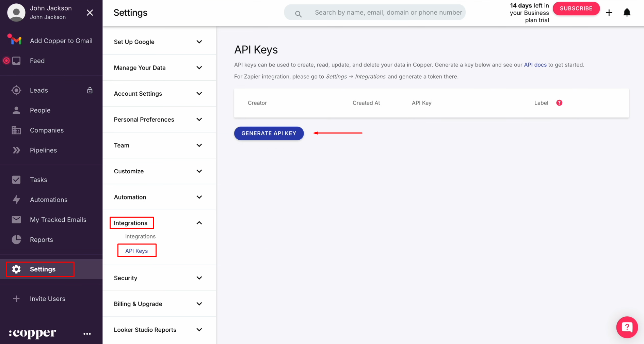
Task: Open Tasks from sidebar
Action: coord(38,180)
